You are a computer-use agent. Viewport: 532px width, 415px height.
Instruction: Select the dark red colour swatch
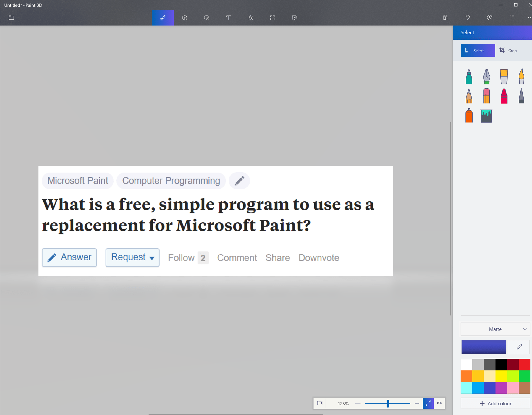(513, 365)
